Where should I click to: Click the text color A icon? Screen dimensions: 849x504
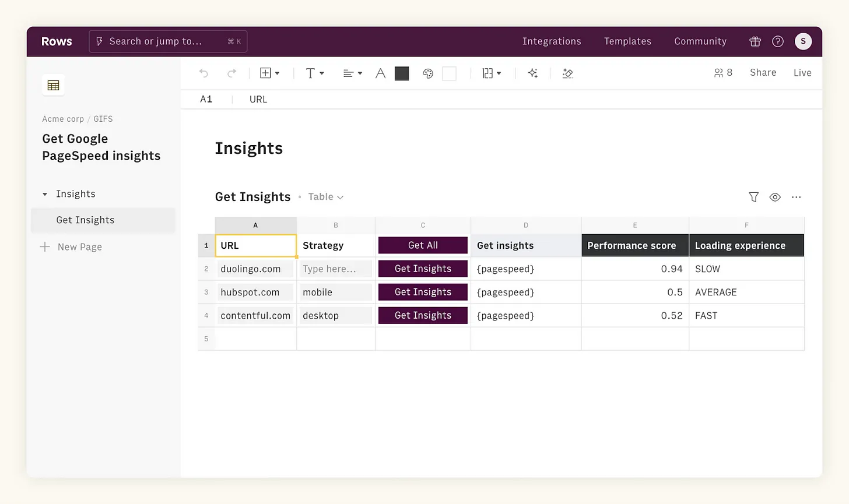(380, 73)
